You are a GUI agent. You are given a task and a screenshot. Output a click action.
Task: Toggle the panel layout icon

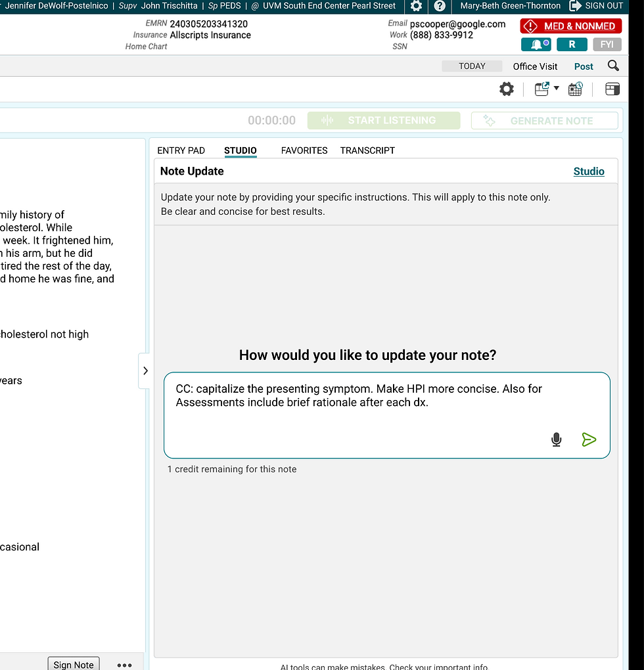612,89
